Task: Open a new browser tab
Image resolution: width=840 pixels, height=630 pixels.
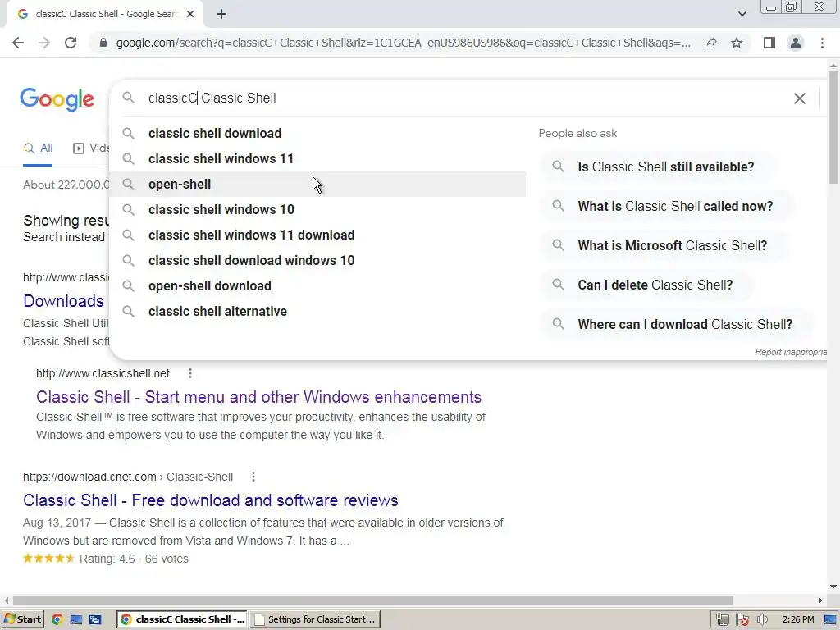Action: 221,15
